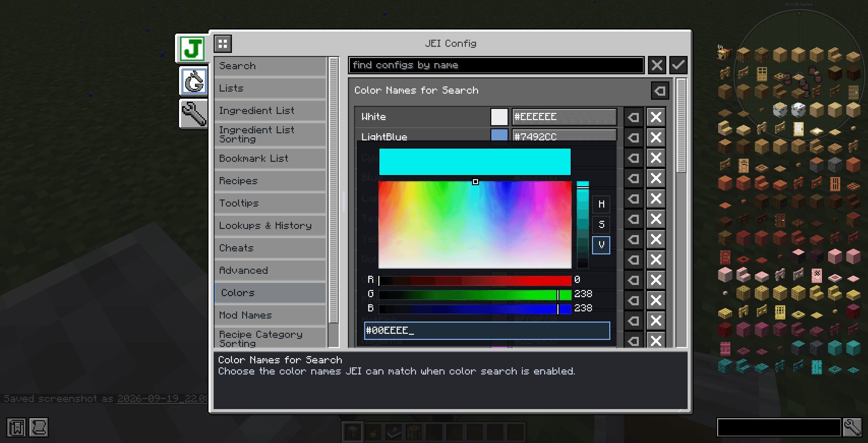
Task: Click the LightBlue color name label
Action: click(x=384, y=137)
